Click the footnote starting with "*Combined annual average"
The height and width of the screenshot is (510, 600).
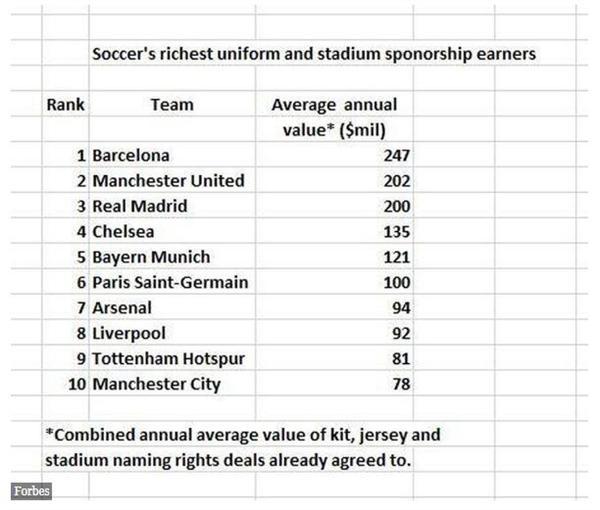243,435
